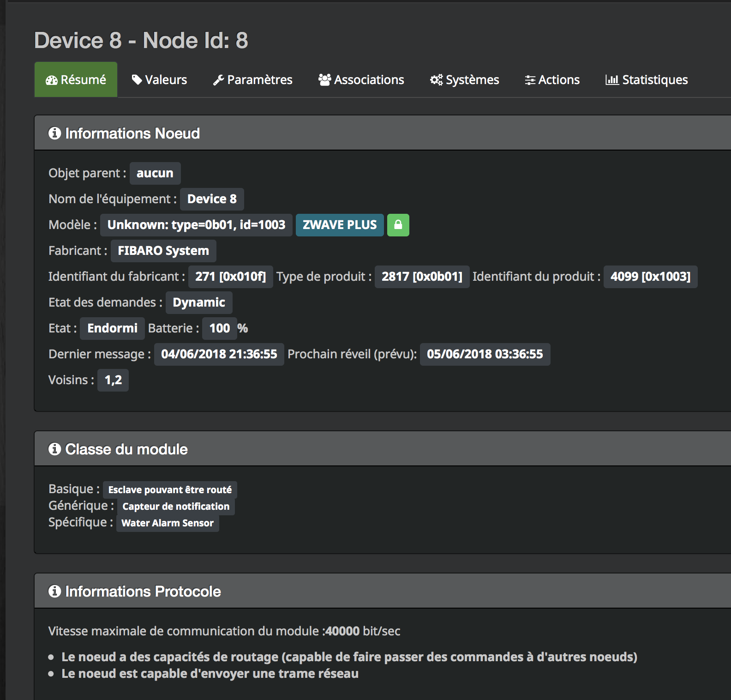Click the neighbors value '1,2'
The width and height of the screenshot is (731, 700).
pyautogui.click(x=113, y=380)
